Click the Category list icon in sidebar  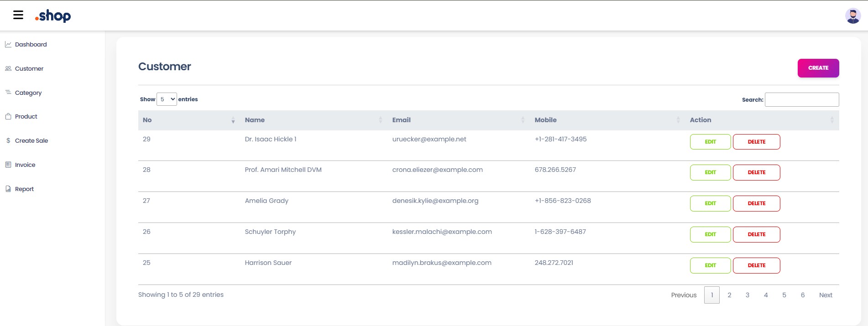(8, 93)
